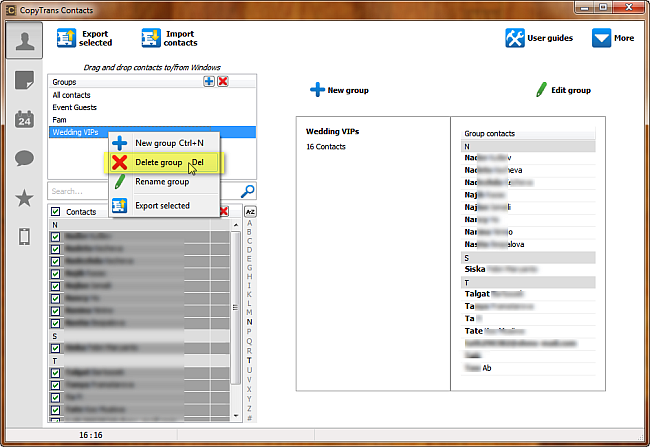Select Talgat in Group contacts
This screenshot has width=650, height=447.
tap(528, 294)
